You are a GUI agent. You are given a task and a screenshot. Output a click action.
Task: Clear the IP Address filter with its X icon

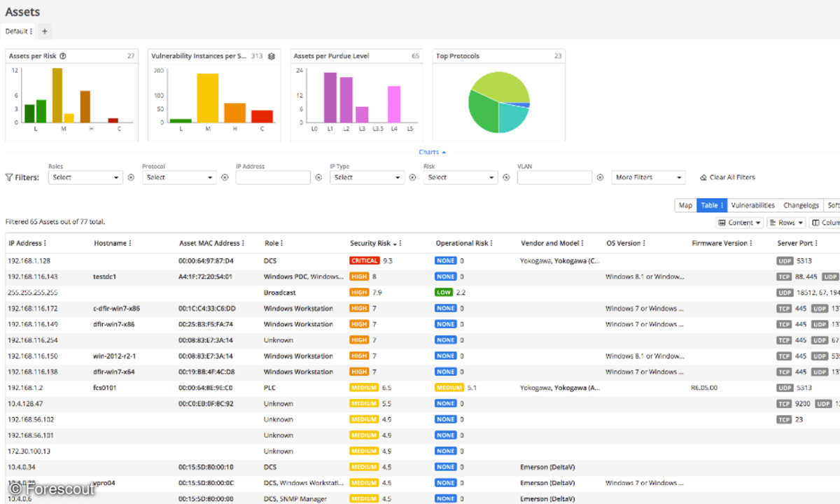(x=318, y=178)
